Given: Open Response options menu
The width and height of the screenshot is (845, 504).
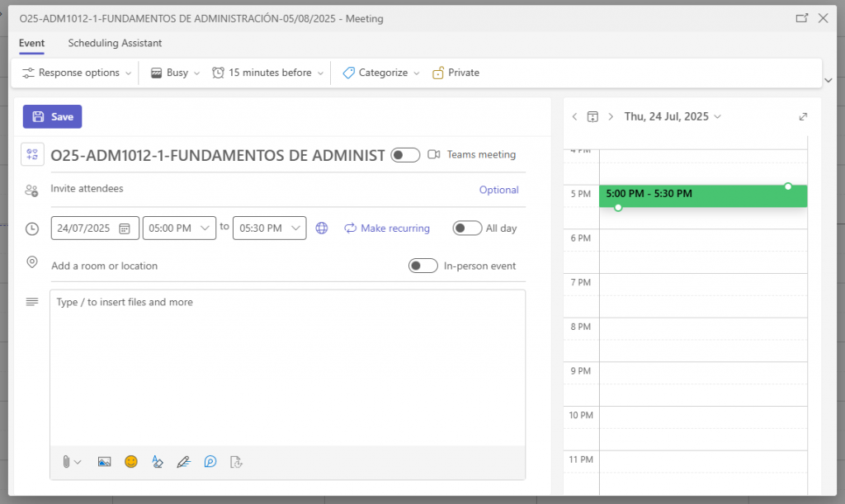Looking at the screenshot, I should pos(77,73).
